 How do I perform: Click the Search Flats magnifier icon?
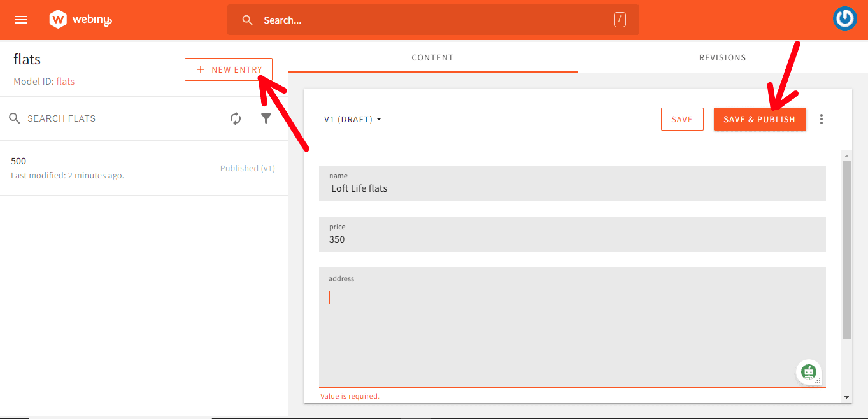(15, 118)
